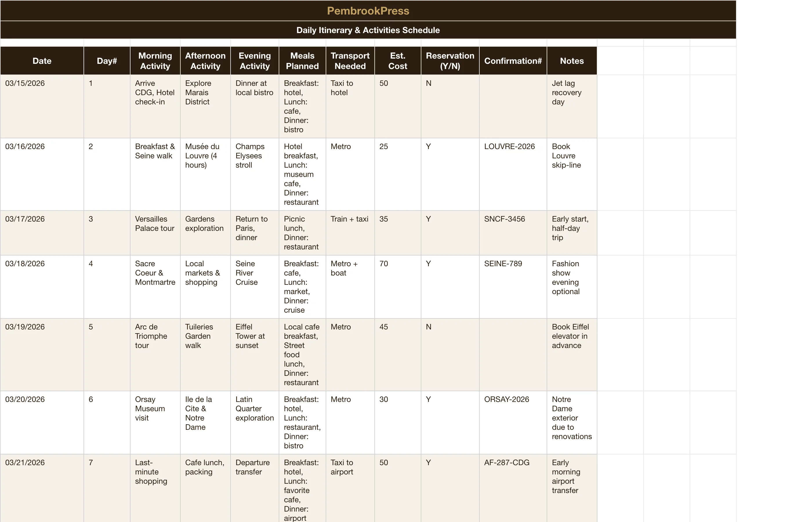This screenshot has height=522, width=812.
Task: Click the Explore Marais District cell
Action: click(x=205, y=106)
